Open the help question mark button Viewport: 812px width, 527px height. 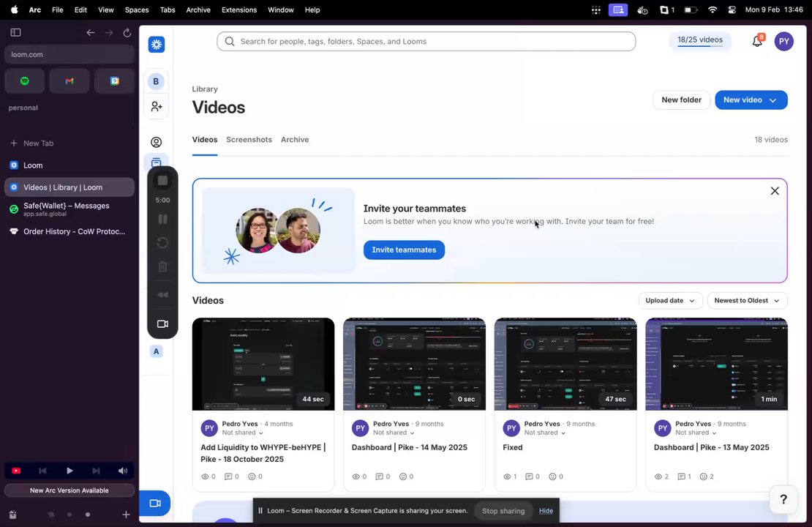pyautogui.click(x=783, y=499)
